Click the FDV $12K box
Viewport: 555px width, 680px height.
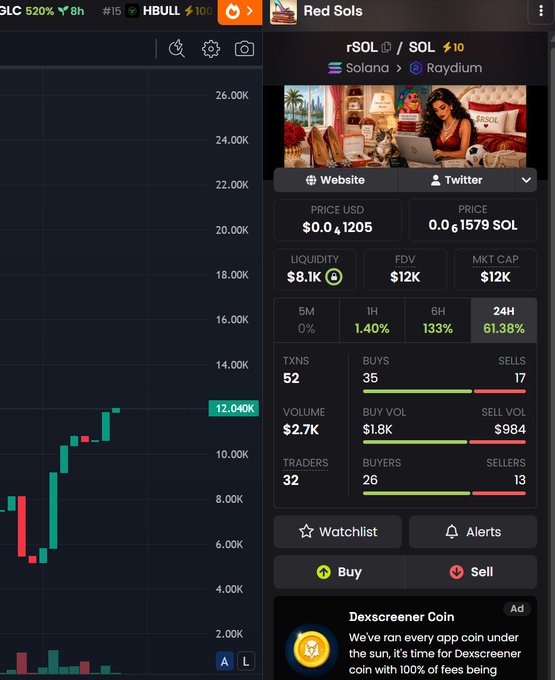[405, 269]
